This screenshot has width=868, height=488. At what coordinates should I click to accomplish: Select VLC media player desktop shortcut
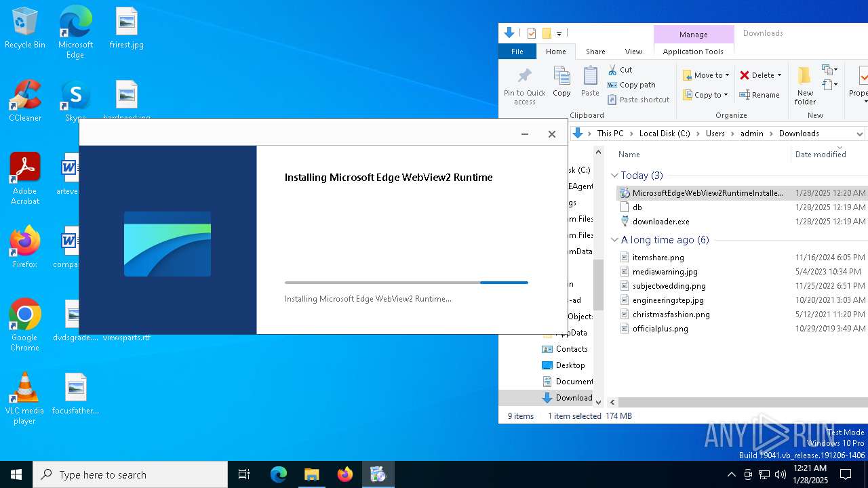(x=25, y=399)
